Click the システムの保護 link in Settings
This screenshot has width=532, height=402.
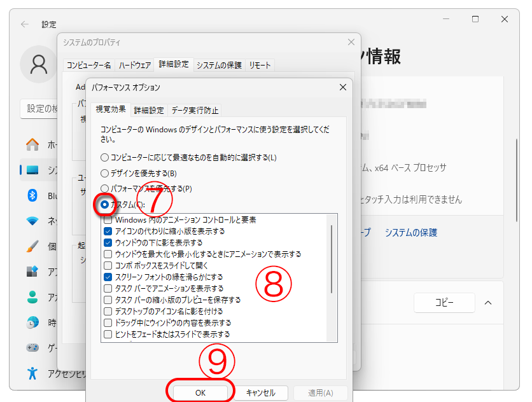point(411,233)
